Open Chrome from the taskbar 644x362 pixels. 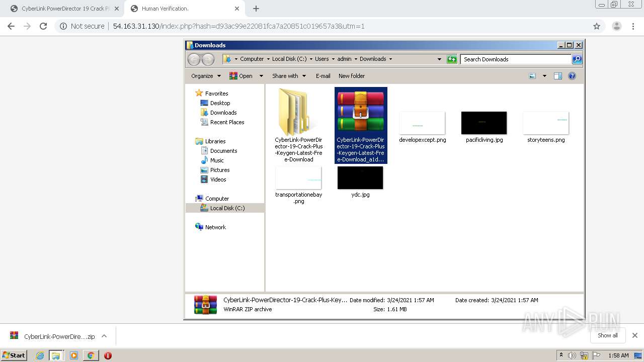(x=91, y=355)
